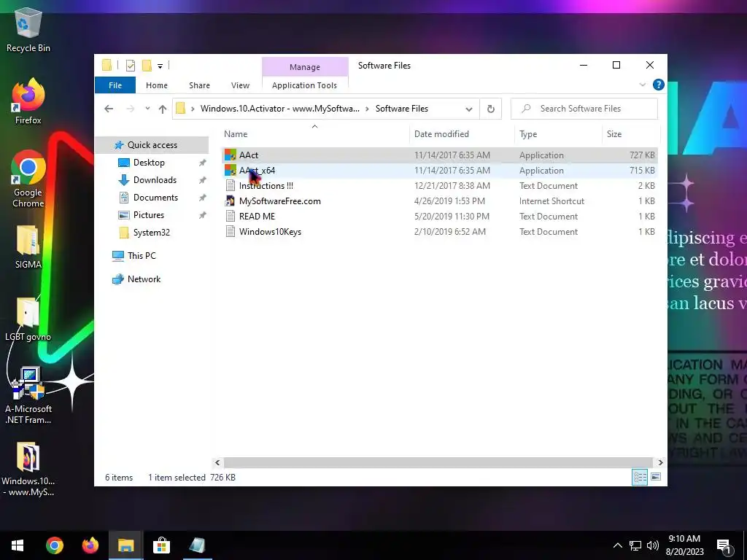This screenshot has height=560, width=747.
Task: Click the Properties quick access toolbar icon
Action: 130,65
